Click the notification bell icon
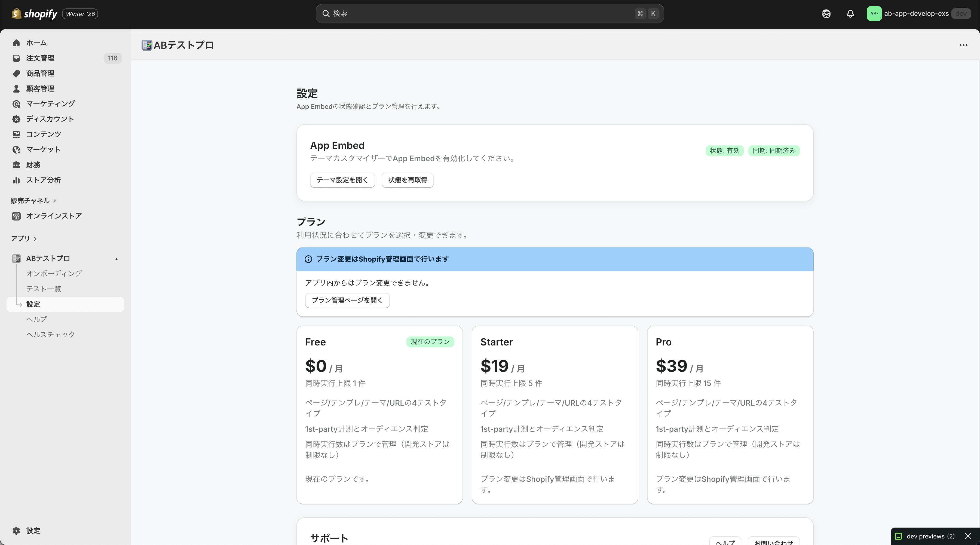This screenshot has height=545, width=980. 850,14
